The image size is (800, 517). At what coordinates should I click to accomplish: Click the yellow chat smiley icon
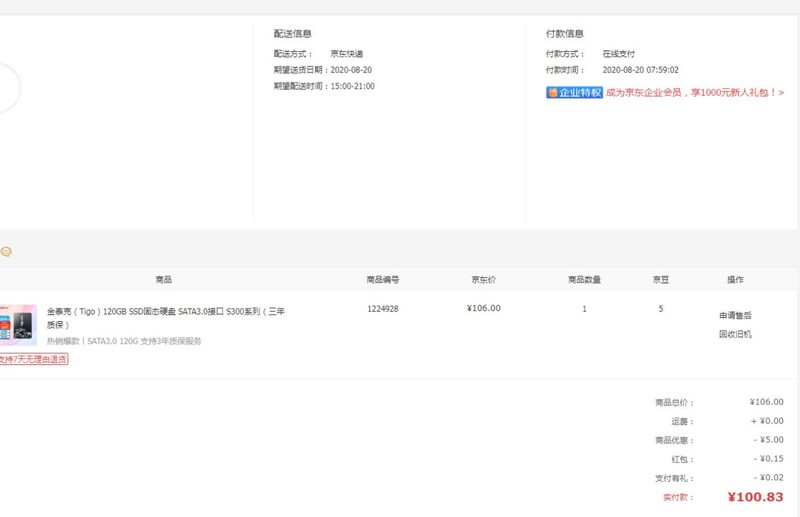coord(6,252)
